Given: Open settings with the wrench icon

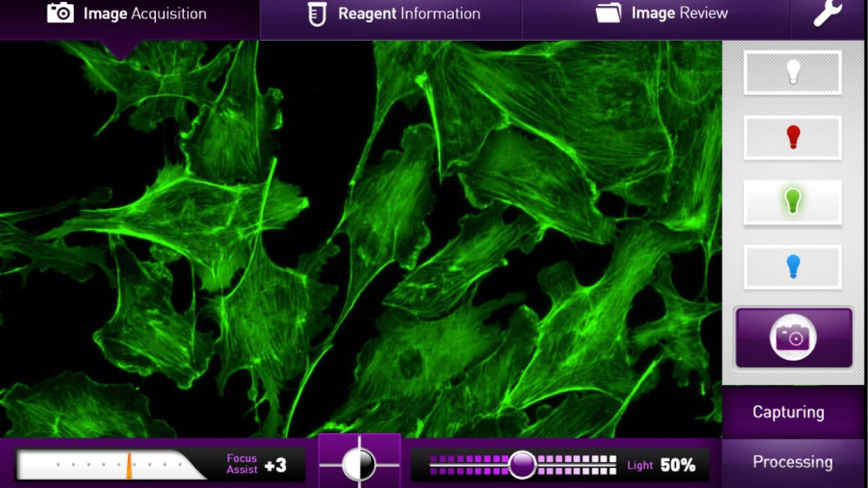Looking at the screenshot, I should [827, 14].
